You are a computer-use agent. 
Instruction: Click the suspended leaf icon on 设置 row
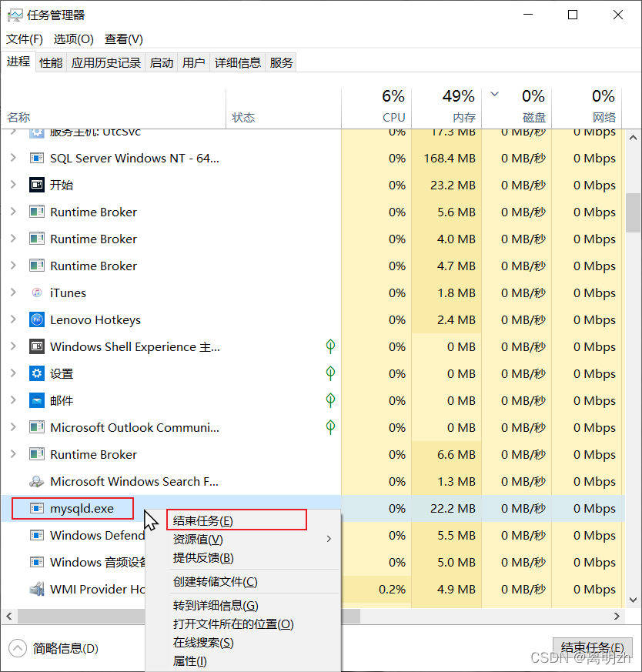pos(330,373)
